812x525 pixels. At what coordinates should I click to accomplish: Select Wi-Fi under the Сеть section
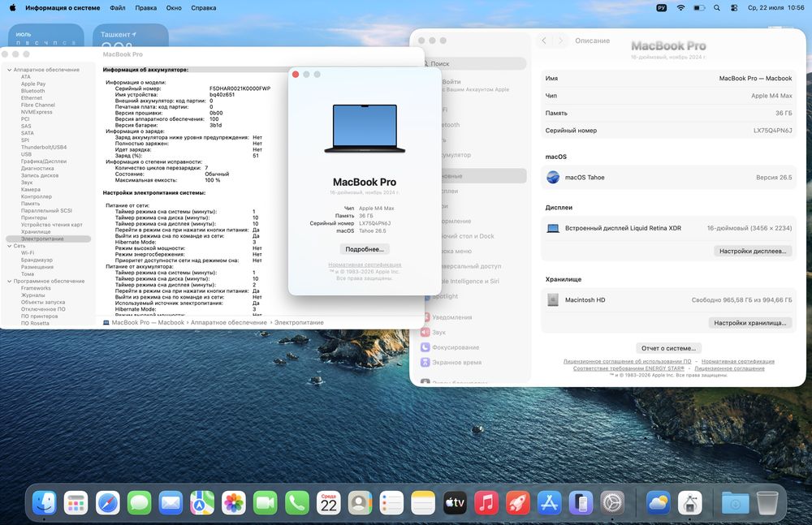point(28,252)
